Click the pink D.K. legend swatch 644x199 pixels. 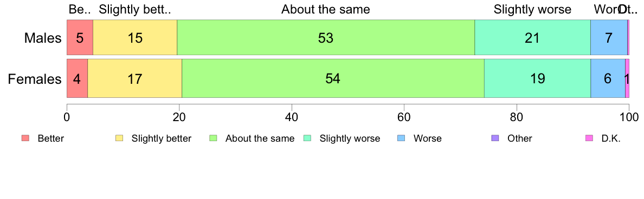click(x=589, y=138)
